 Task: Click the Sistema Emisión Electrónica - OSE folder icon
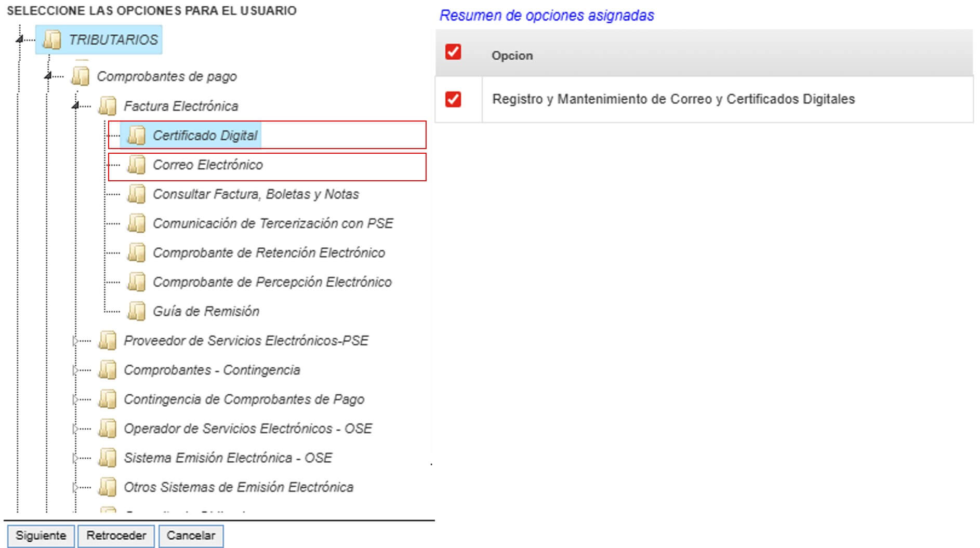pyautogui.click(x=107, y=458)
